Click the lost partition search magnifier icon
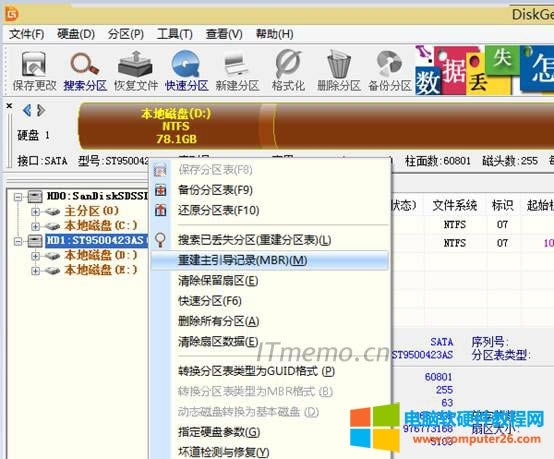Viewport: 554px width, 459px height. tap(160, 240)
